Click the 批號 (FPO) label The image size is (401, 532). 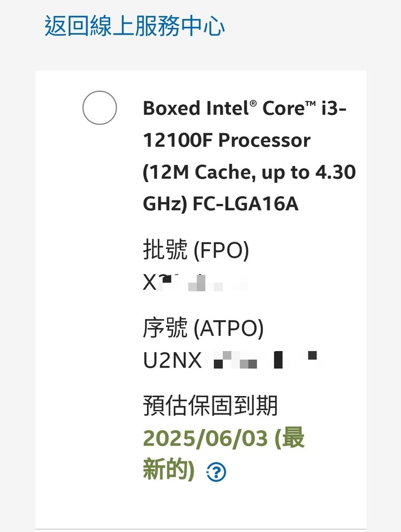(x=196, y=250)
